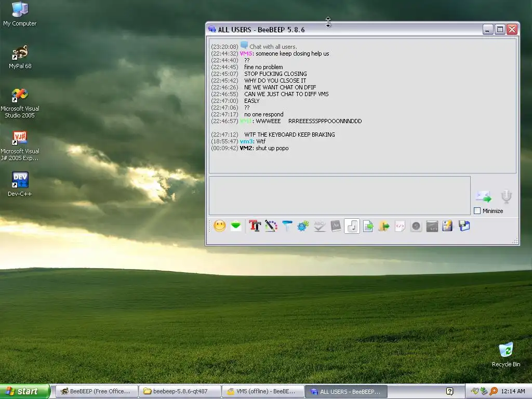Toggle the ABC spell check icon

click(320, 226)
